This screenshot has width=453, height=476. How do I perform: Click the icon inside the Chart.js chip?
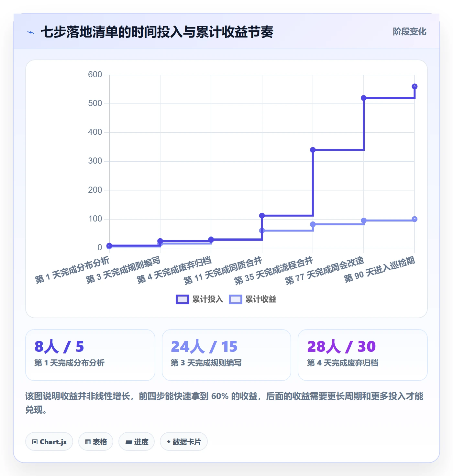35,442
